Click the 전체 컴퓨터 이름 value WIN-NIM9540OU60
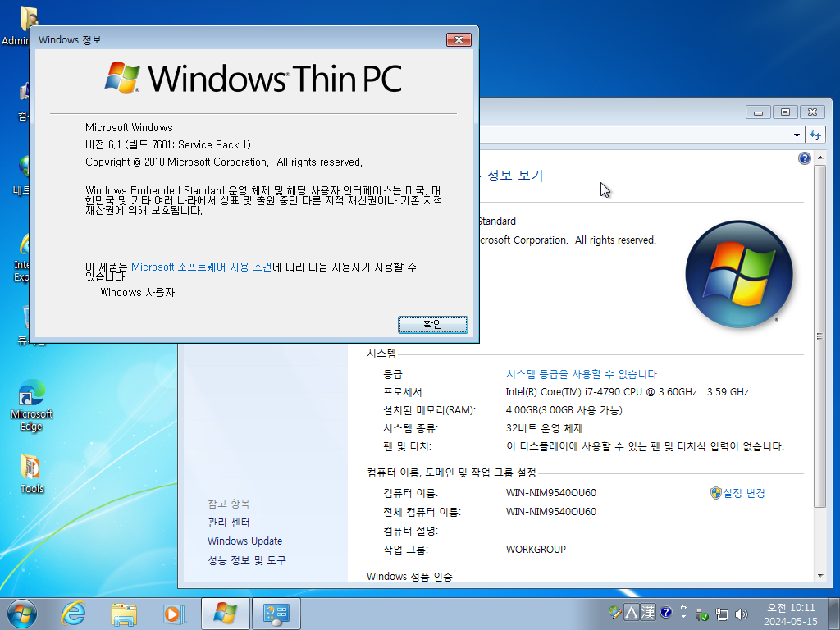This screenshot has height=630, width=840. click(550, 512)
